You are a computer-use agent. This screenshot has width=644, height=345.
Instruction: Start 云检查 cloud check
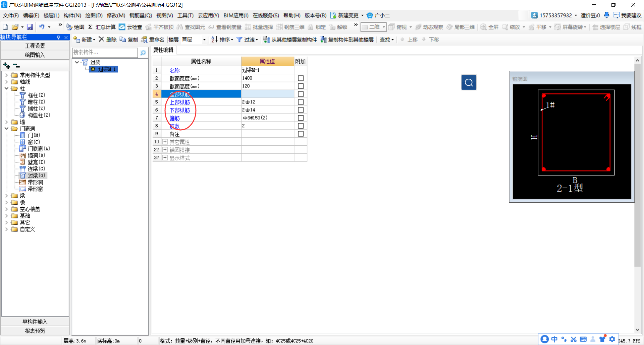(x=130, y=27)
